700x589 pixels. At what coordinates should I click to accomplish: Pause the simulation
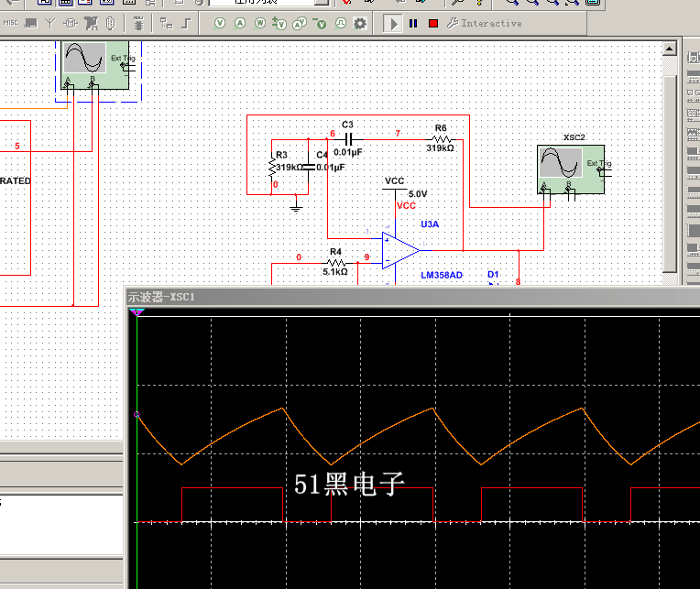tap(413, 23)
